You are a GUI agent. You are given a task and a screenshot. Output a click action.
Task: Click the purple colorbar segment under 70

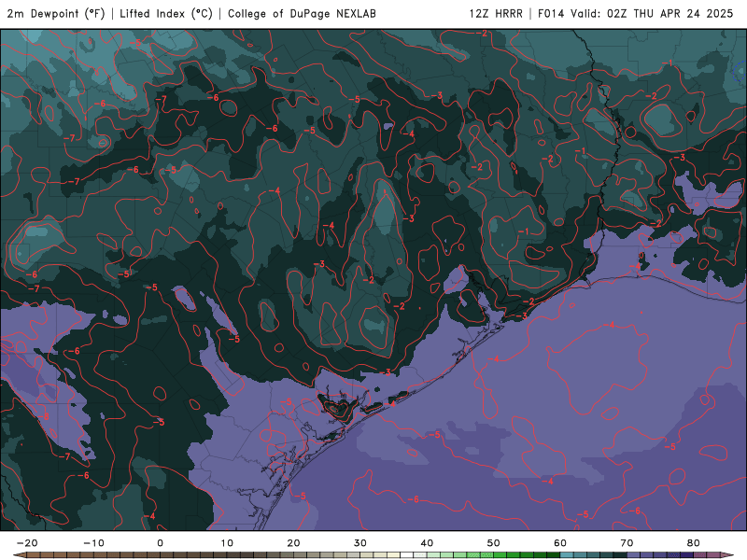[x=634, y=554]
